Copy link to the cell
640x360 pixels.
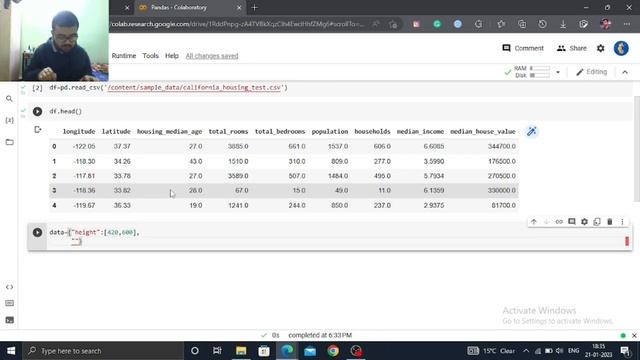559,222
